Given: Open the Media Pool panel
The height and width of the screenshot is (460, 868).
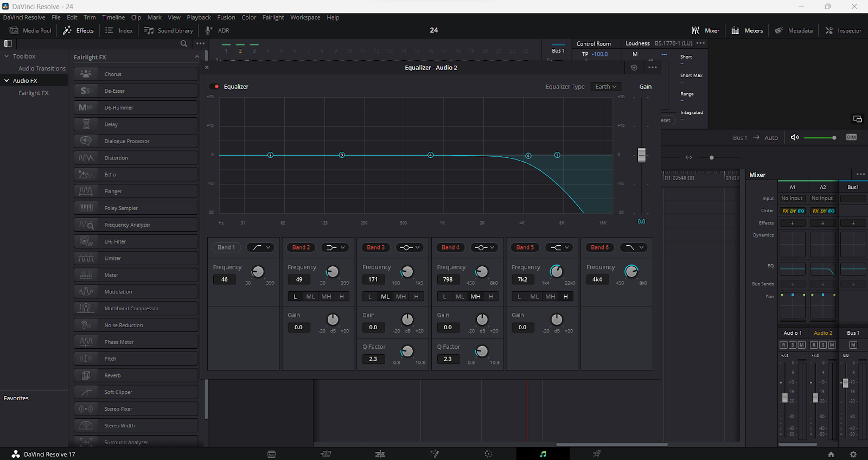Looking at the screenshot, I should (30, 30).
